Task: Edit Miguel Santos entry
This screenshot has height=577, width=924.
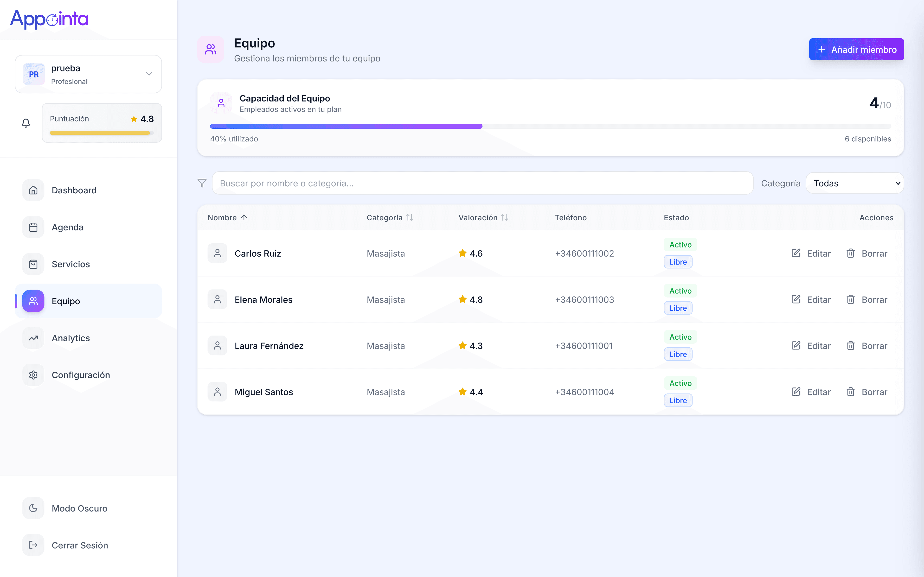Action: [811, 392]
